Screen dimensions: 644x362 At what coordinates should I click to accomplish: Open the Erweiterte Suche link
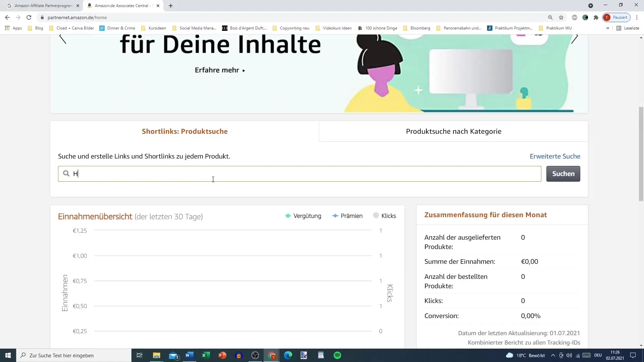click(x=555, y=156)
